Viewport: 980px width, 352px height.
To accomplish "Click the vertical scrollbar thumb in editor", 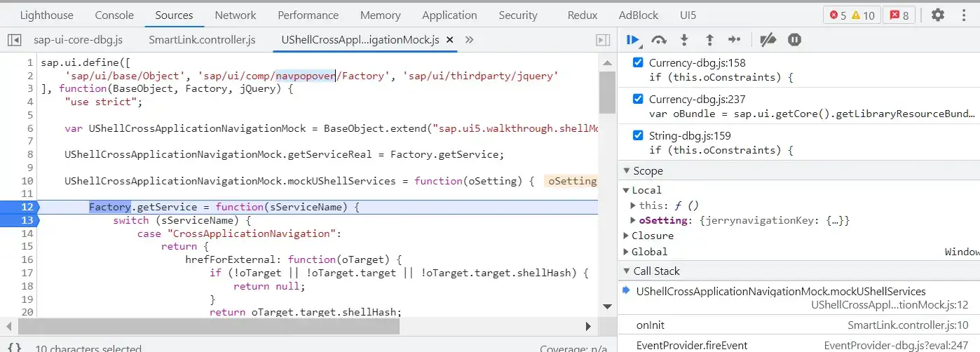I will click(x=608, y=91).
